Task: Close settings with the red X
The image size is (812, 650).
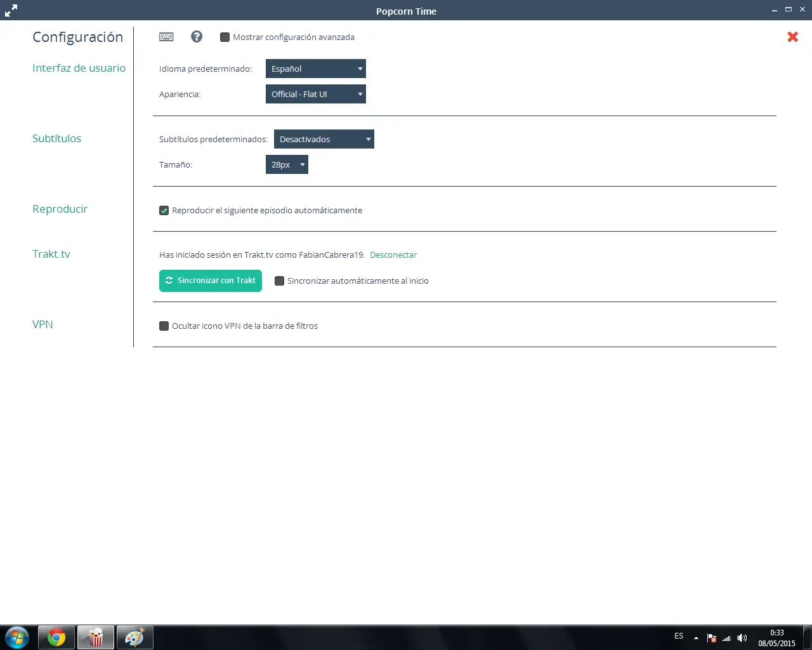Action: pyautogui.click(x=792, y=37)
